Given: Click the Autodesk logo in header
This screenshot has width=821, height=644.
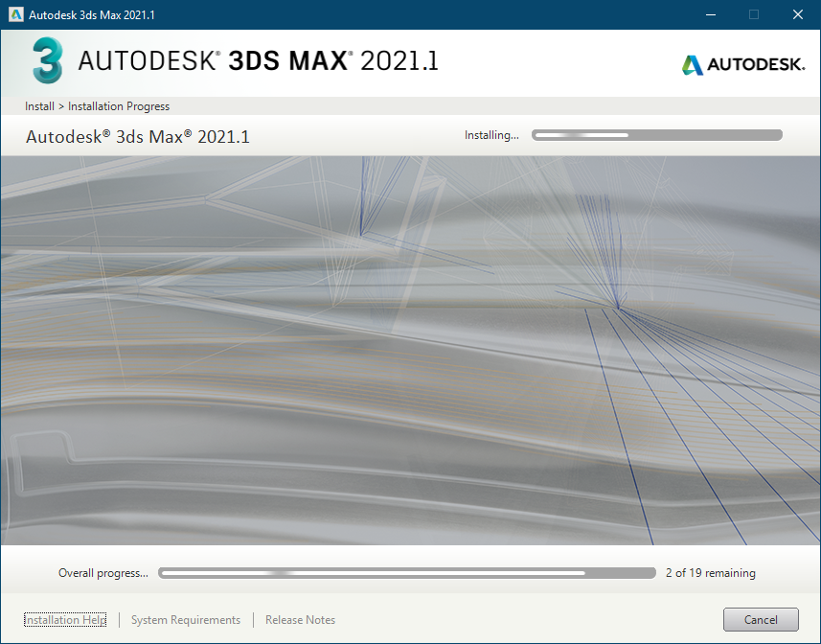Looking at the screenshot, I should [x=743, y=64].
